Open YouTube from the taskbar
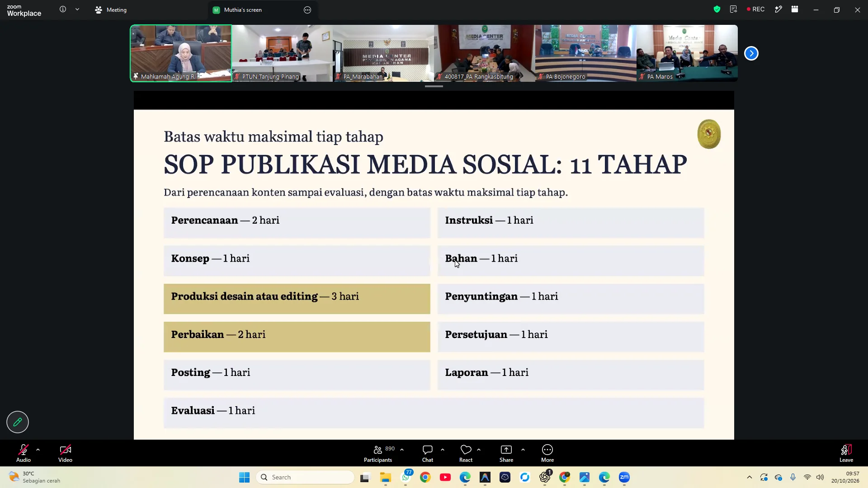The height and width of the screenshot is (488, 868). point(445,477)
